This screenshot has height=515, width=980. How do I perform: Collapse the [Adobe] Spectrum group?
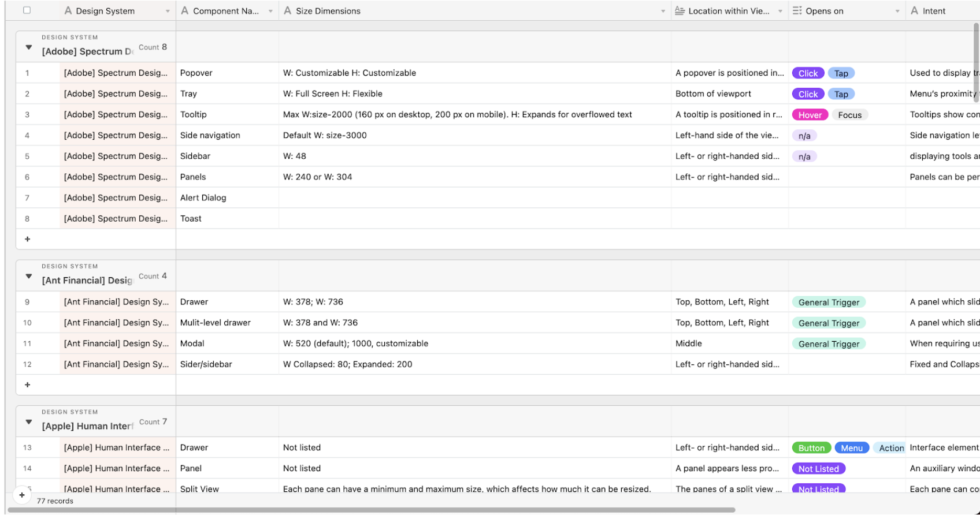(x=28, y=47)
